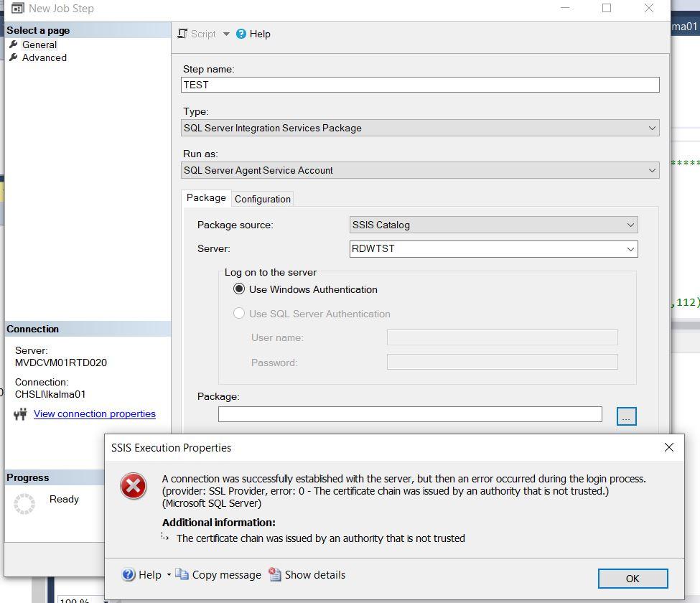This screenshot has height=603, width=700.
Task: Click the Help icon in error dialog
Action: [x=128, y=574]
